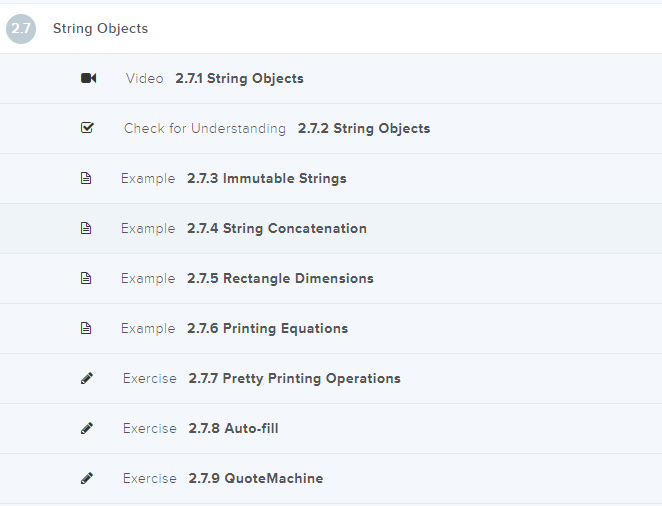
Task: Click the video camera icon for 2.7.1
Action: (88, 78)
